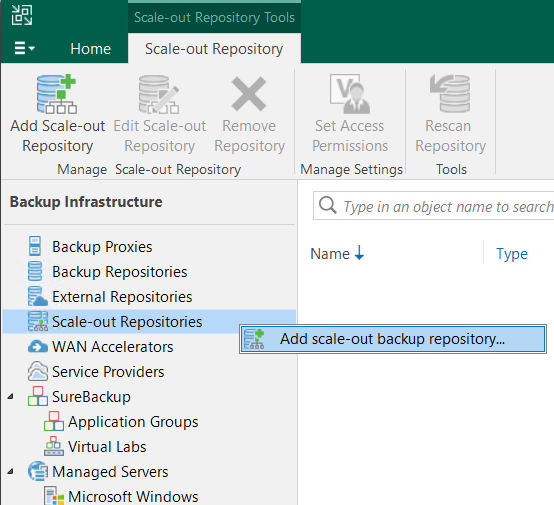
Task: Sort by the Name column header
Action: (x=330, y=254)
